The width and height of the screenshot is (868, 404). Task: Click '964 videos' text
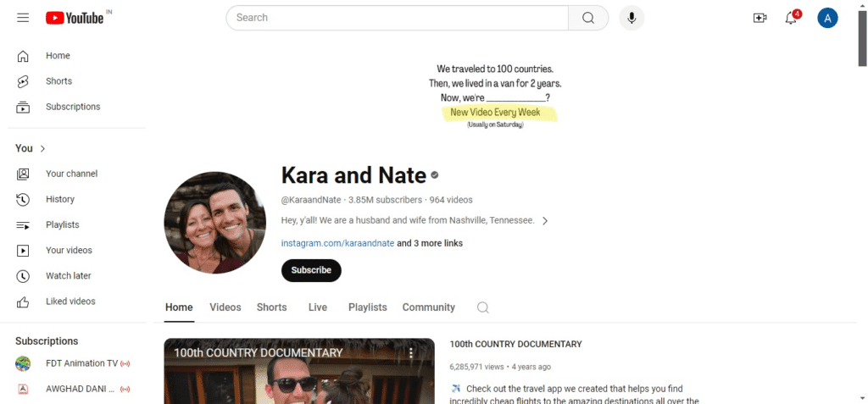click(451, 200)
